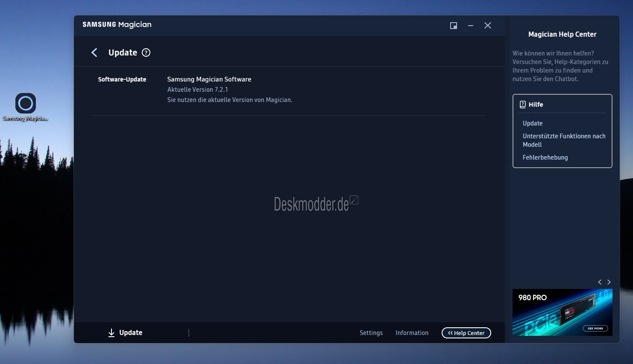Open the Update help topic
Screen dimensions: 633x364
pos(533,123)
